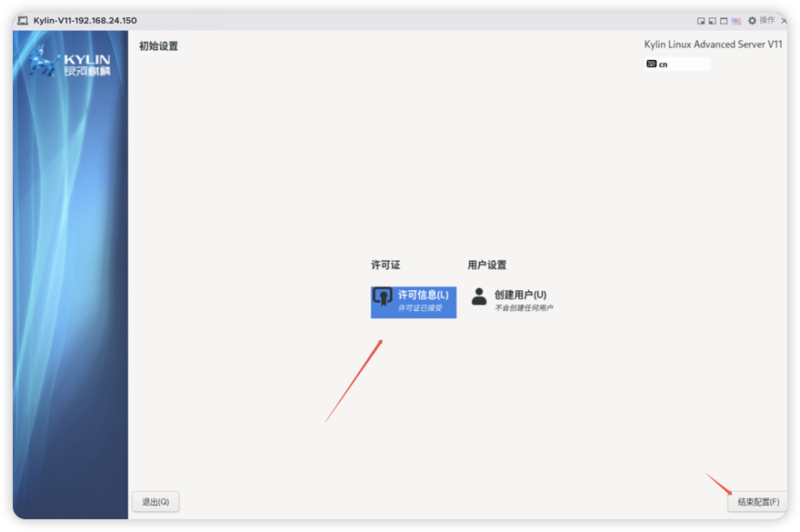The width and height of the screenshot is (800, 532).
Task: Click the keyboard icon beside cn
Action: pyautogui.click(x=651, y=63)
